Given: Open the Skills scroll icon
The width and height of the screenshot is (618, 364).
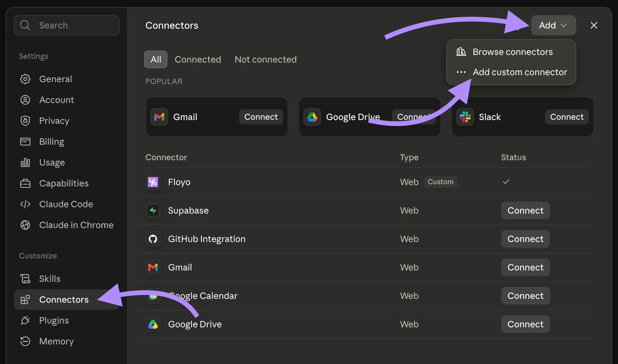Looking at the screenshot, I should click(25, 279).
